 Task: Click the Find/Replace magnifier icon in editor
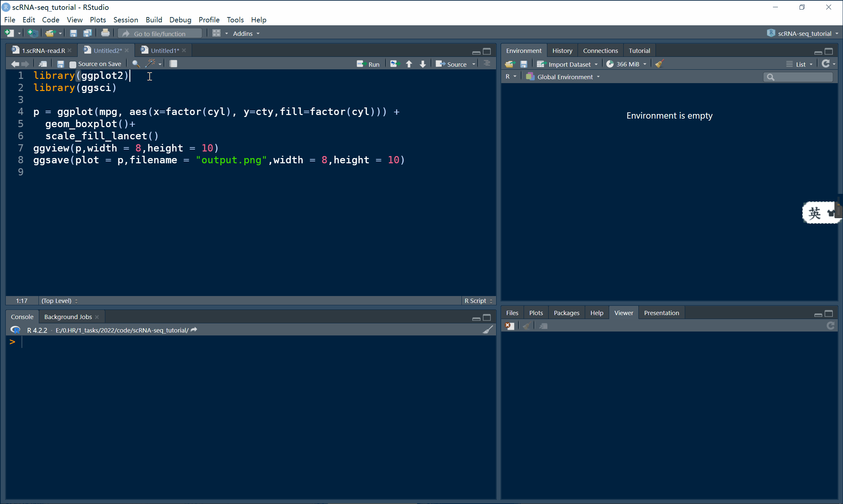click(136, 64)
